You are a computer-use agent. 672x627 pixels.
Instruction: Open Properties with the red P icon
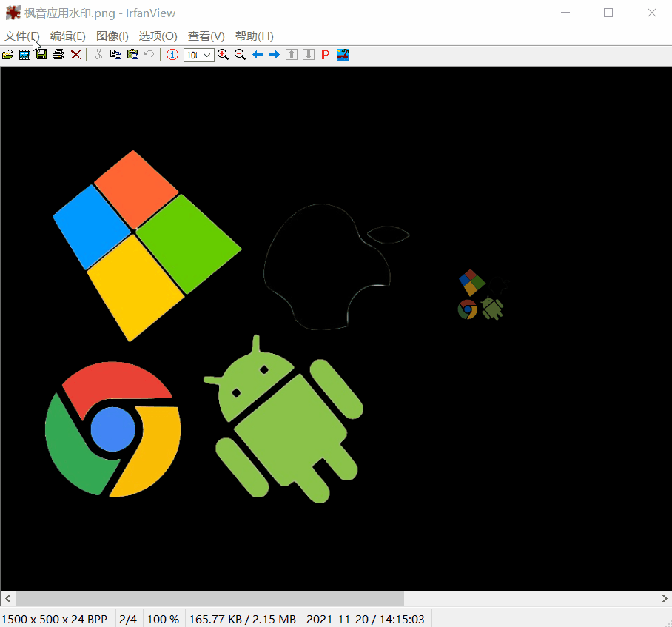pos(326,55)
